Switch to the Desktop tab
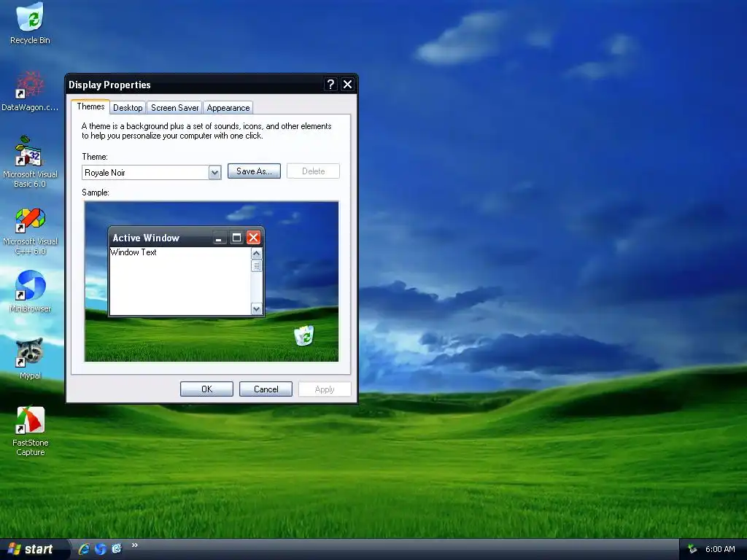Image resolution: width=747 pixels, height=560 pixels. coord(128,108)
